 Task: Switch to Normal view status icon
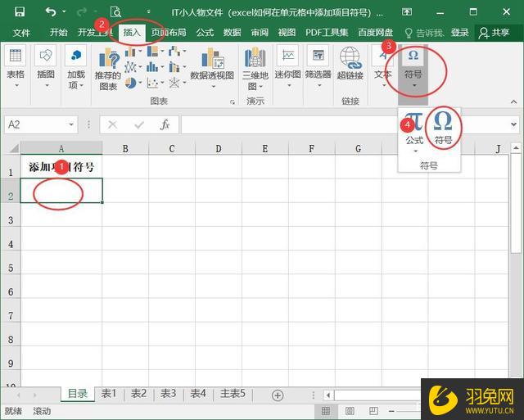[326, 411]
